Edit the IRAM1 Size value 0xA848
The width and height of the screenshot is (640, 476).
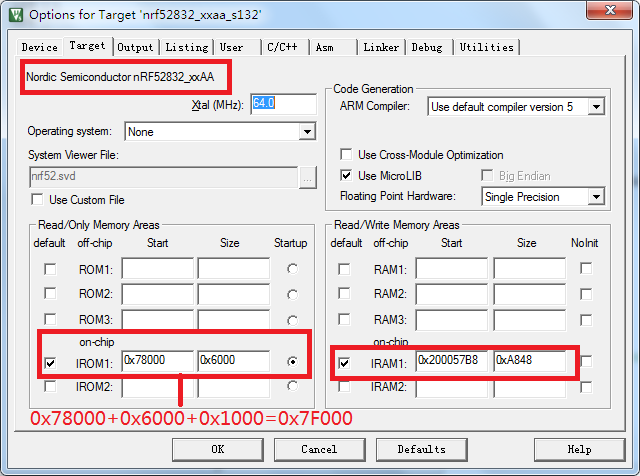click(x=530, y=361)
